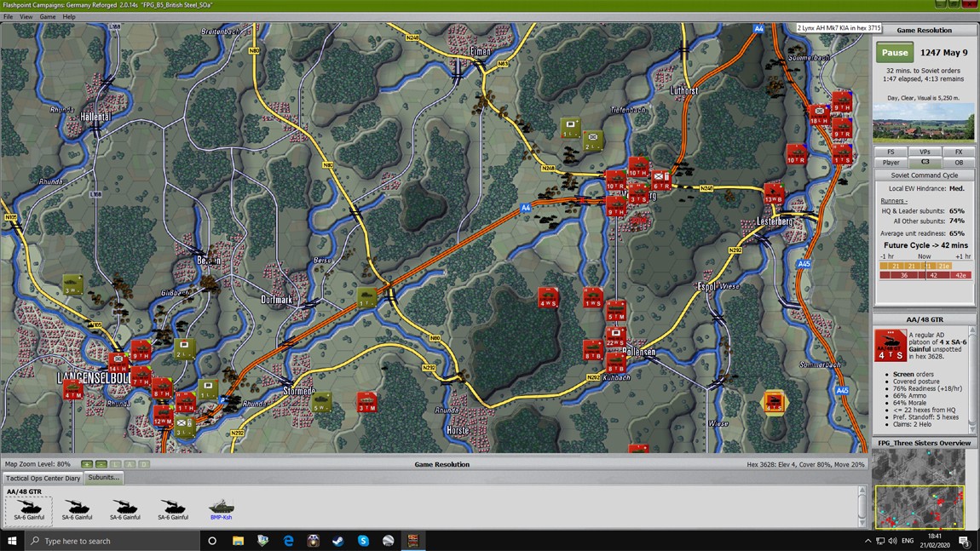Select the green 2 L counter near Tiefenbach
The image size is (980, 551).
click(x=592, y=141)
